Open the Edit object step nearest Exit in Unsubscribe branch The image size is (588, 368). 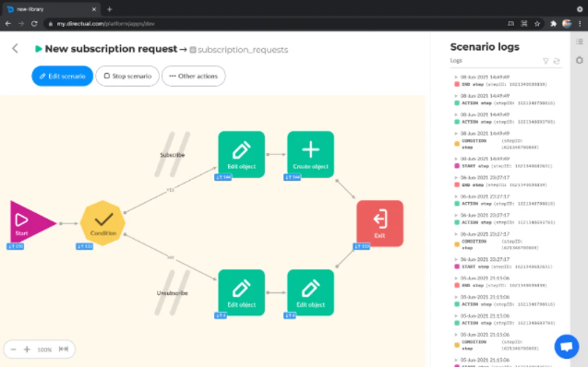[310, 292]
